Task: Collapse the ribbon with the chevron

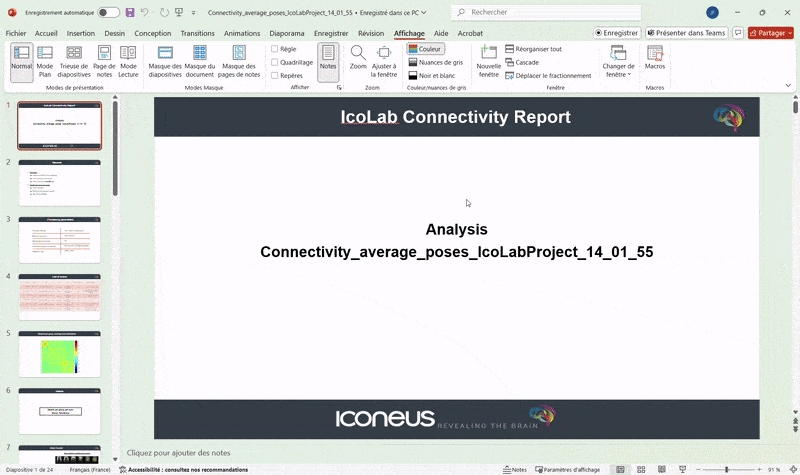Action: click(x=788, y=85)
